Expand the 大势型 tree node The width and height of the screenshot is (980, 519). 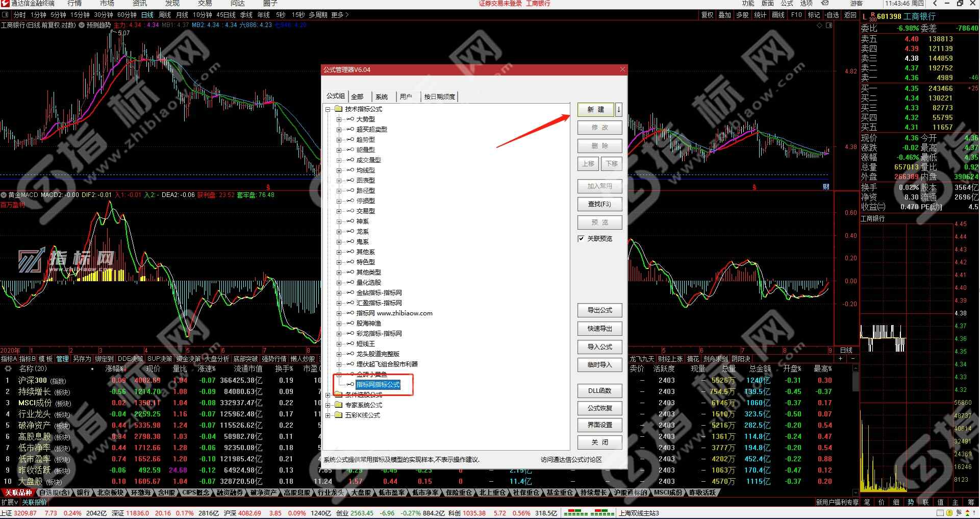pos(339,119)
